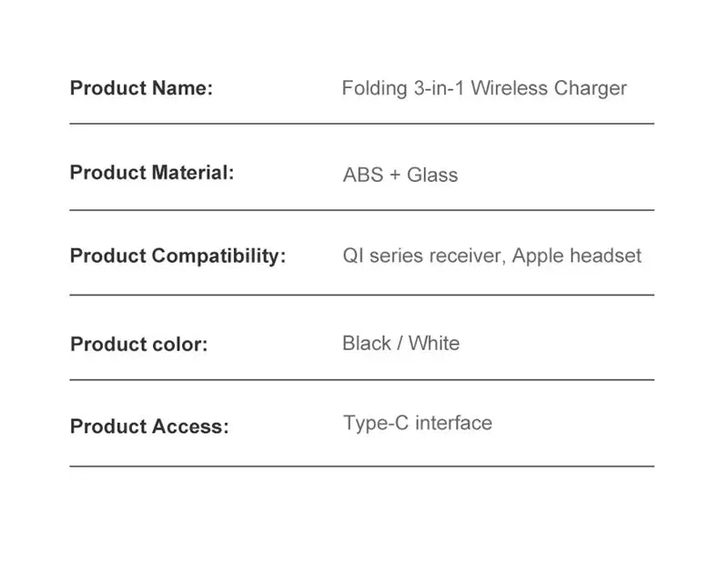
Task: Select the ABS + Glass value
Action: (x=400, y=175)
